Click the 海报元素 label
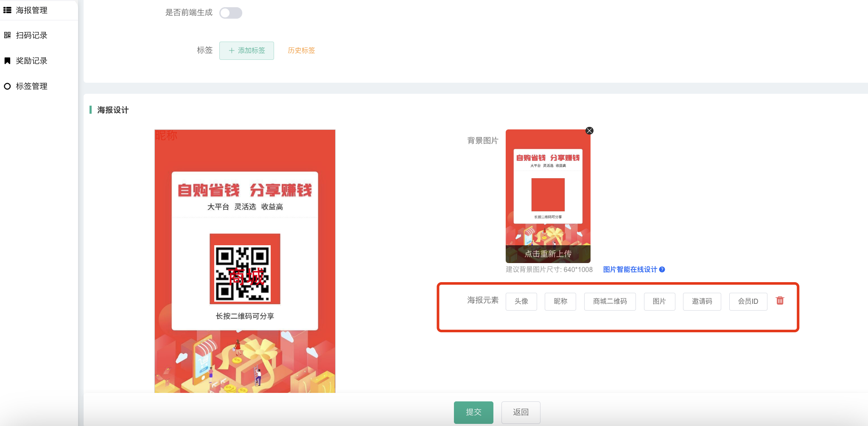 (483, 300)
